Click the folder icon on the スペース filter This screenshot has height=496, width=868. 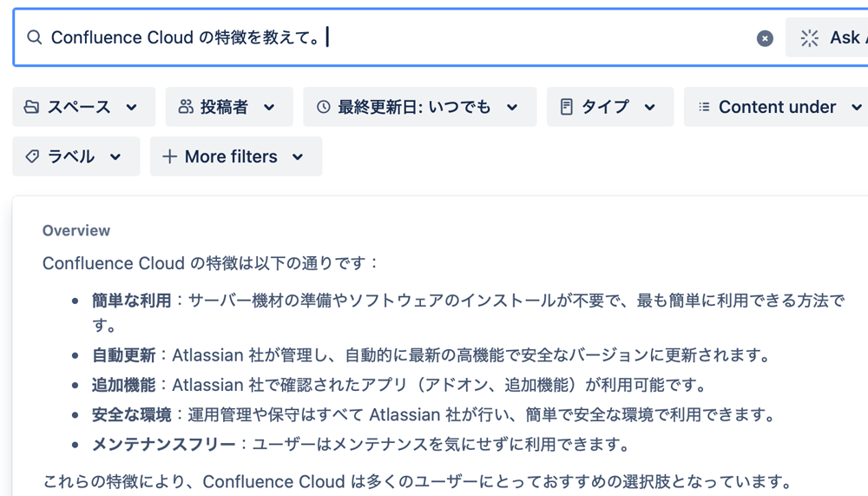31,106
